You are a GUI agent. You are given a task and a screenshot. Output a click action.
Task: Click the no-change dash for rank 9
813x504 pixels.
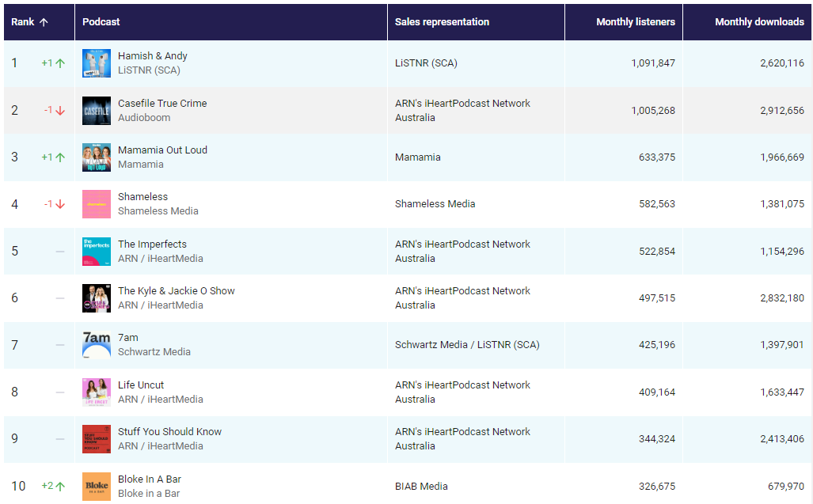click(60, 439)
